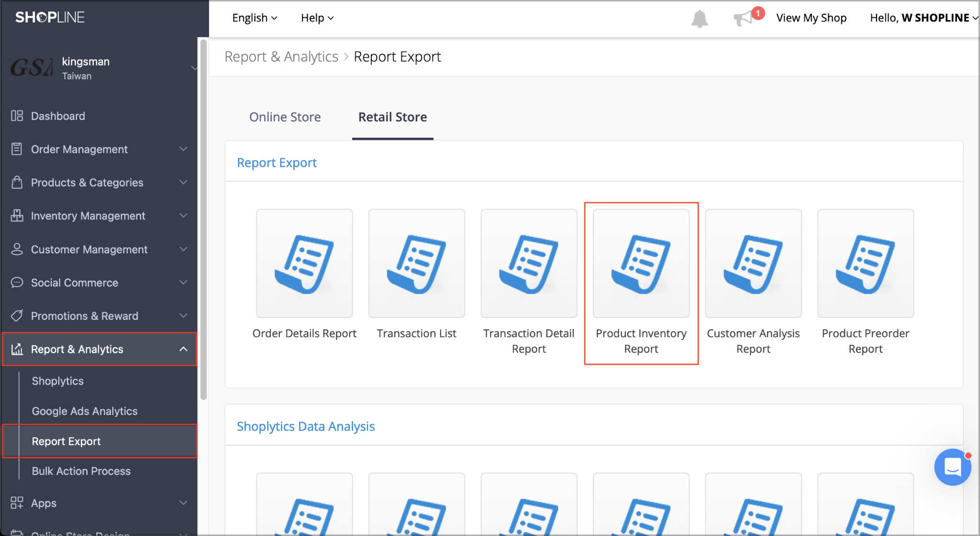Click the sidebar vertical scrollbar
The height and width of the screenshot is (536, 980).
[203, 220]
